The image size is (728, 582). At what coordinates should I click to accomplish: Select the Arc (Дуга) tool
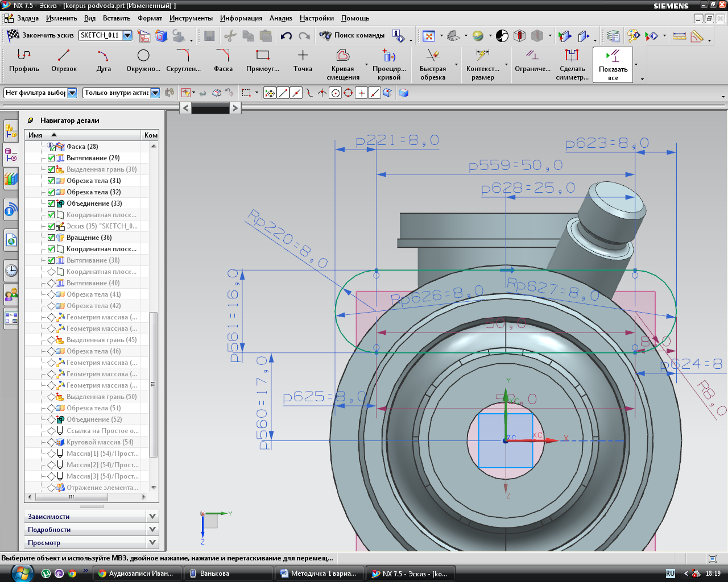[104, 61]
